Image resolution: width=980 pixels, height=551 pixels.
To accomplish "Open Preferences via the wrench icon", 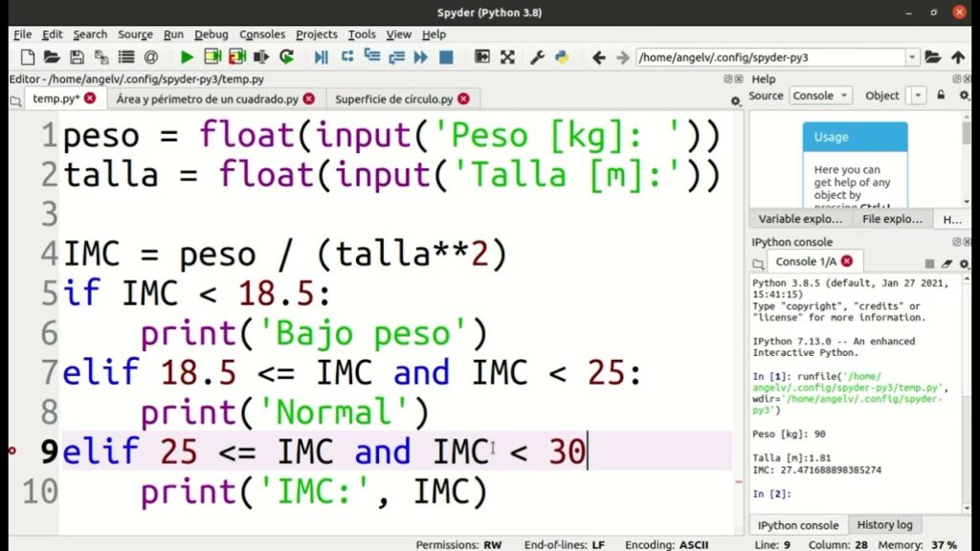I will click(x=537, y=57).
